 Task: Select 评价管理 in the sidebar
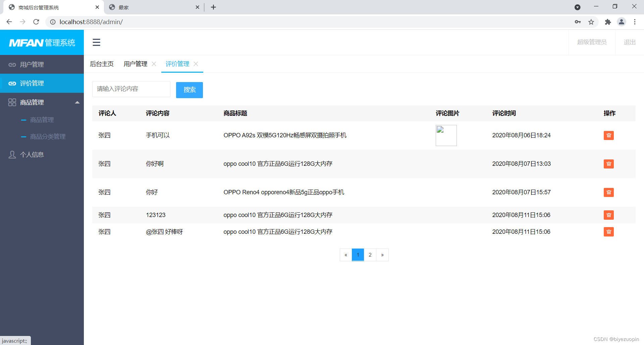pos(42,83)
